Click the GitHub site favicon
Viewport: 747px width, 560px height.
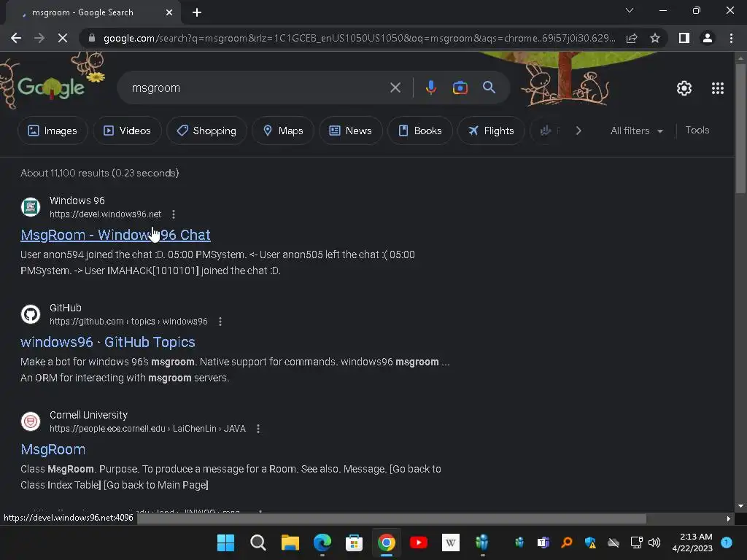[31, 314]
